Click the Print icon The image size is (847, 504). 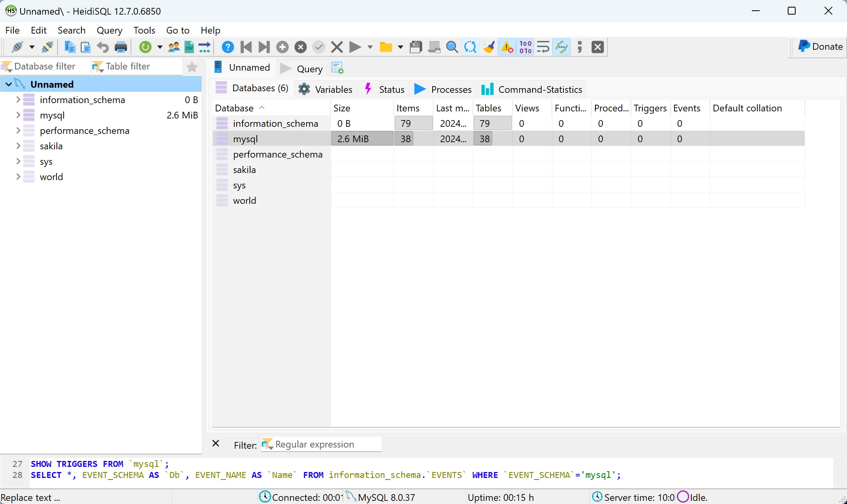(121, 47)
